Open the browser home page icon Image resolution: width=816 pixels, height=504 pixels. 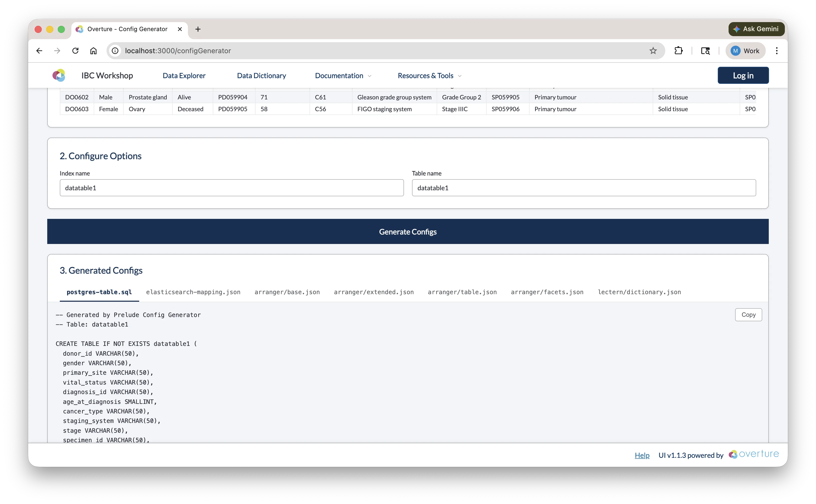click(93, 51)
